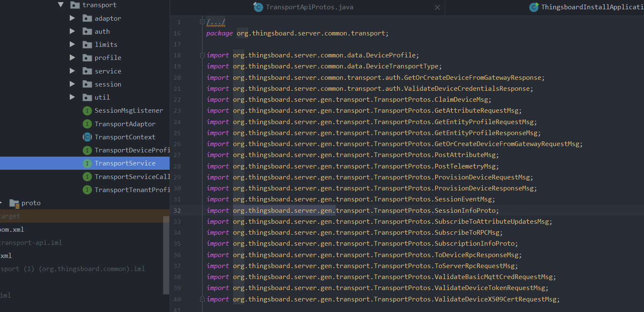Image resolution: width=644 pixels, height=312 pixels.
Task: Click line number 40 in the gutter
Action: (x=177, y=299)
